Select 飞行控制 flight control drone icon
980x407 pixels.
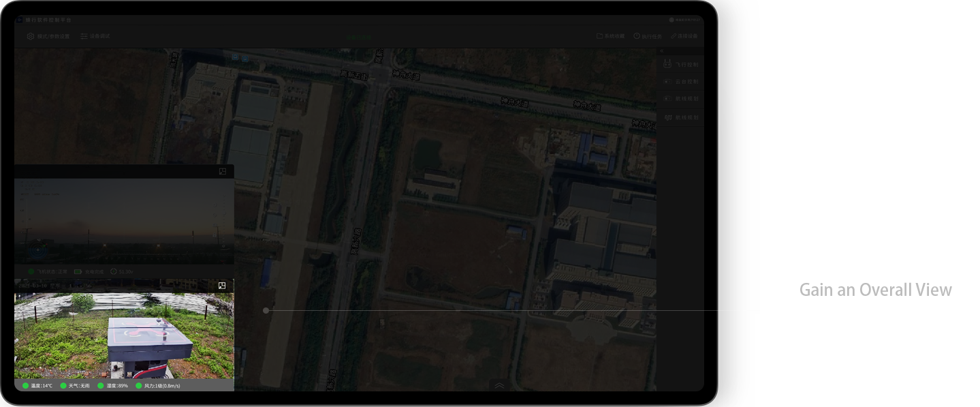click(x=681, y=65)
